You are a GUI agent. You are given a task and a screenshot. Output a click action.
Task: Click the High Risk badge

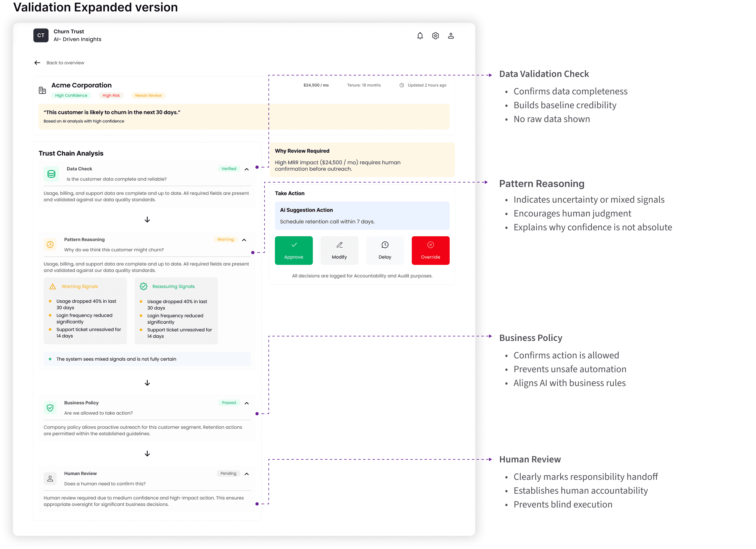click(x=111, y=95)
